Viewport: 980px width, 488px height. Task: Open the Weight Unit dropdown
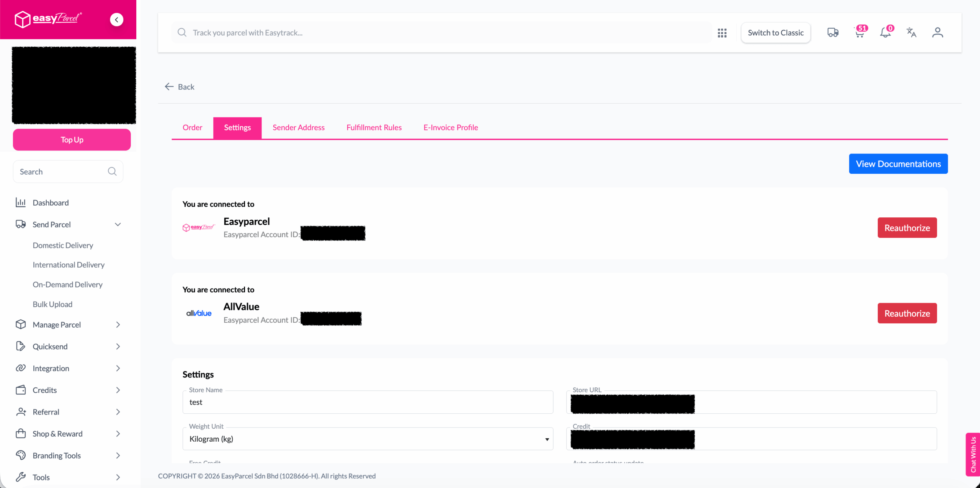tap(367, 439)
